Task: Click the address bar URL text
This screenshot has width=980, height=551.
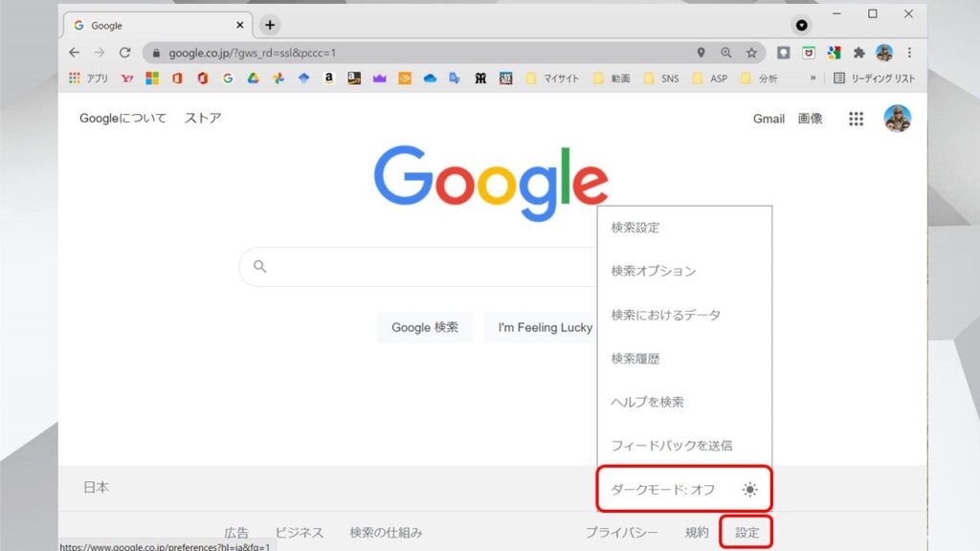Action: point(252,54)
